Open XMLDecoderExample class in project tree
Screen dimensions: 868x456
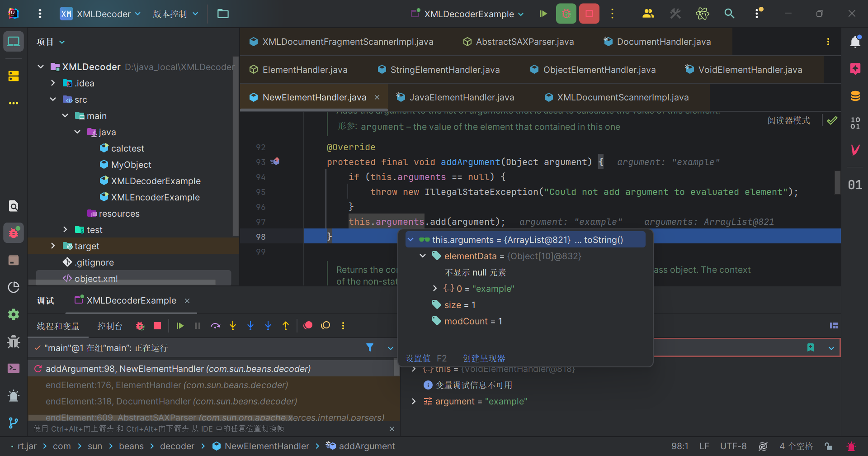tap(150, 181)
